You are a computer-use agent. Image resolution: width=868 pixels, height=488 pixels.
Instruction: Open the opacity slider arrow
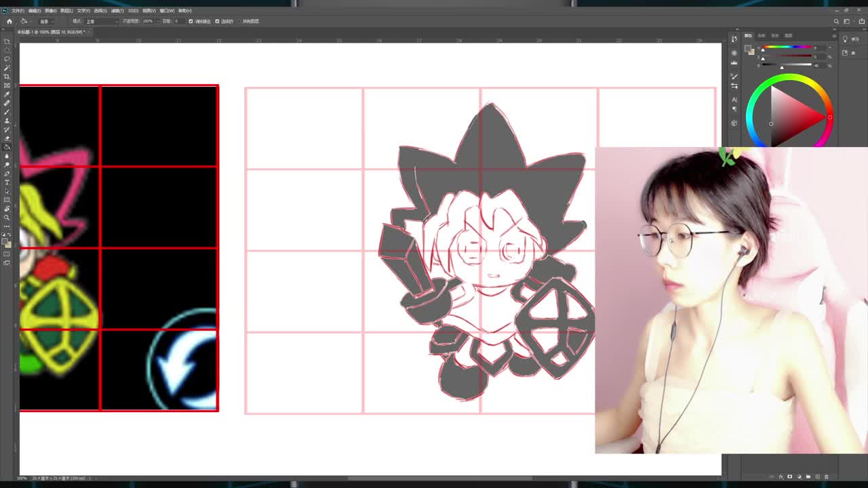pos(157,21)
